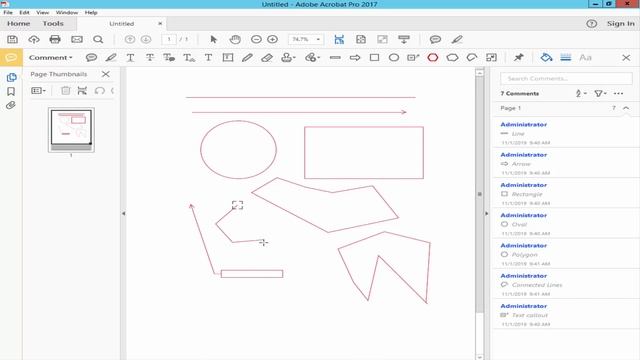Choose the Hand pan tool
This screenshot has height=360, width=640.
pyautogui.click(x=235, y=39)
